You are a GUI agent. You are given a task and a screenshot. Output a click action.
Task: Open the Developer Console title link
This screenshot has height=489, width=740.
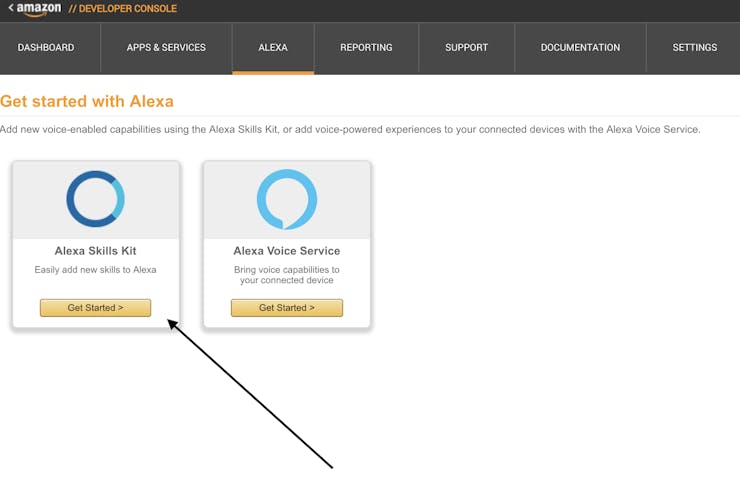pos(123,8)
